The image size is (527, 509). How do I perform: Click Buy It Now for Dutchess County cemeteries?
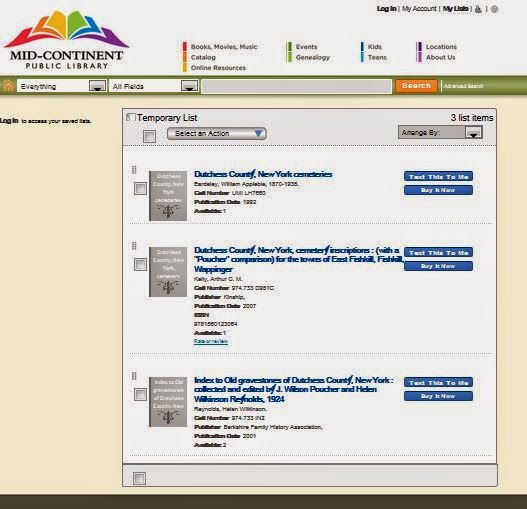pyautogui.click(x=438, y=190)
